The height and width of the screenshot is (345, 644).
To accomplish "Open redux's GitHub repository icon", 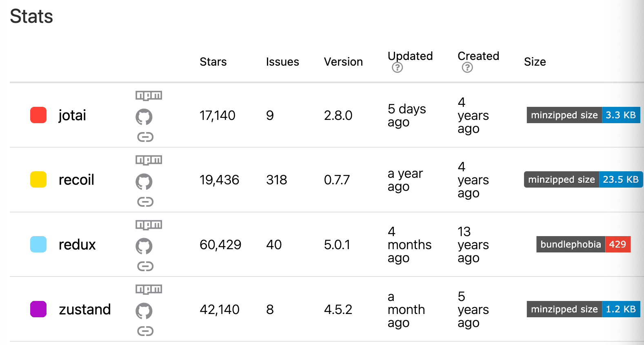I will [144, 246].
